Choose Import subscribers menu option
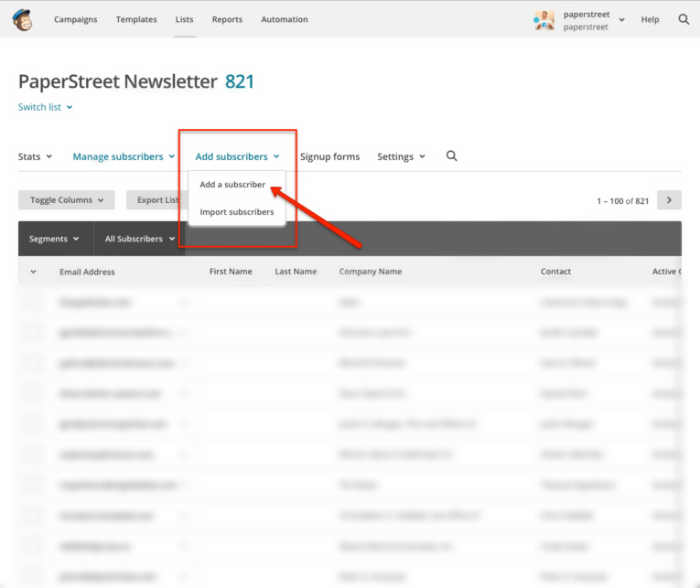Viewport: 700px width, 588px height. coord(237,212)
